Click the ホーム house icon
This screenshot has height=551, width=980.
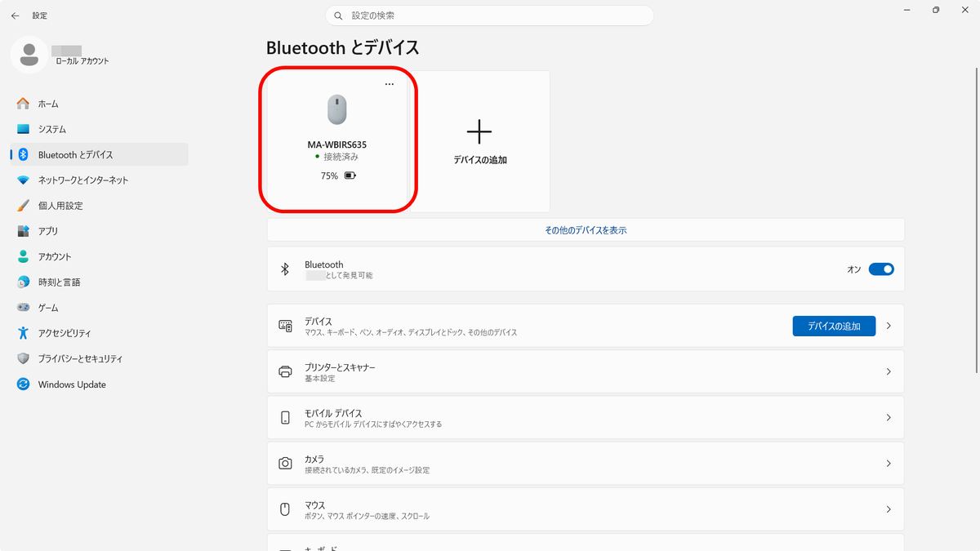pyautogui.click(x=24, y=104)
